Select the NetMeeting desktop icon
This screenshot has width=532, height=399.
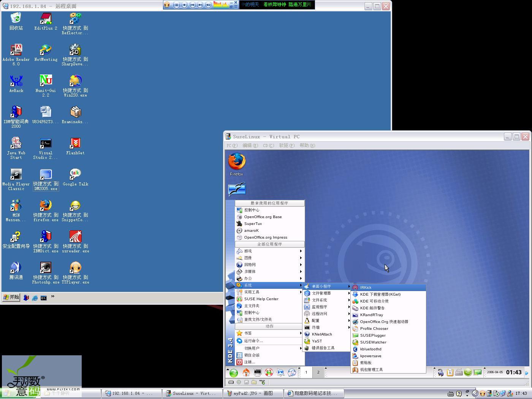click(46, 52)
